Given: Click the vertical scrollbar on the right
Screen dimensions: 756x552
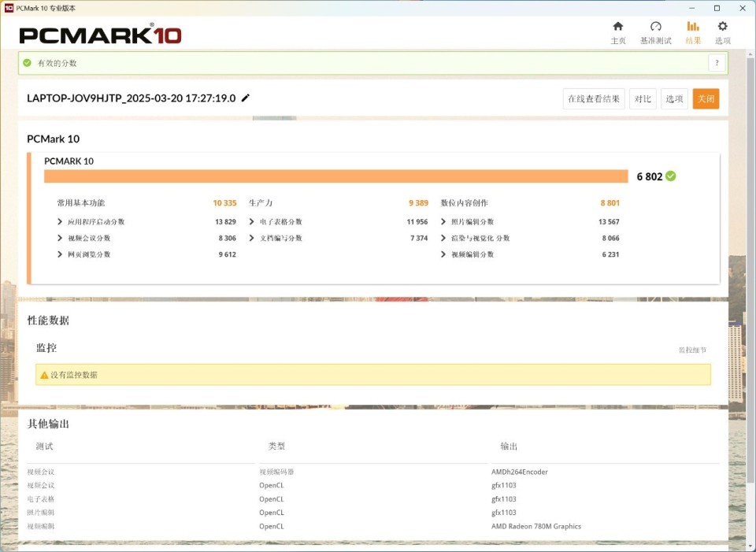Looking at the screenshot, I should point(750,270).
